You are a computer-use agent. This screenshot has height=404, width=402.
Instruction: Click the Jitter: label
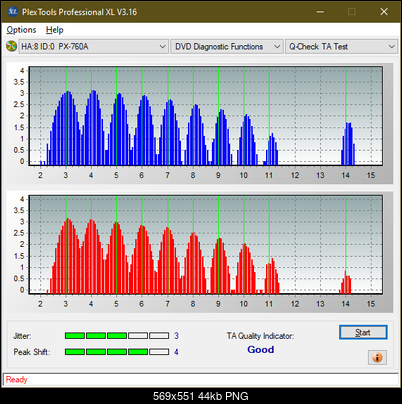tap(22, 336)
